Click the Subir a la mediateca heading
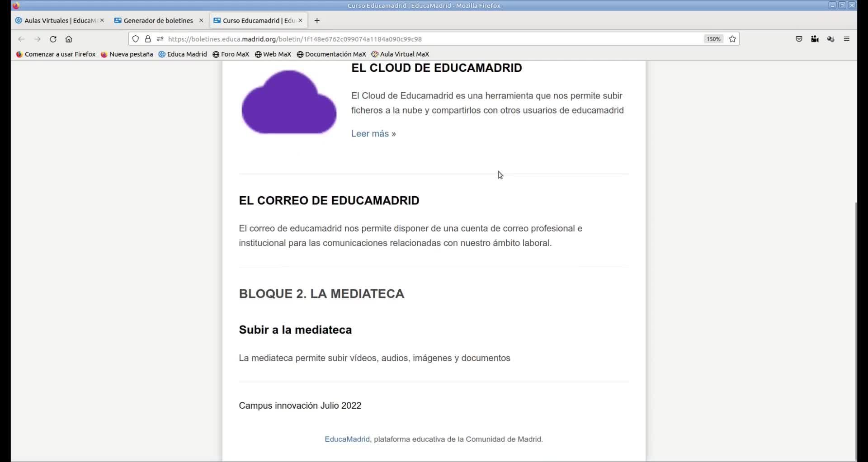 295,330
